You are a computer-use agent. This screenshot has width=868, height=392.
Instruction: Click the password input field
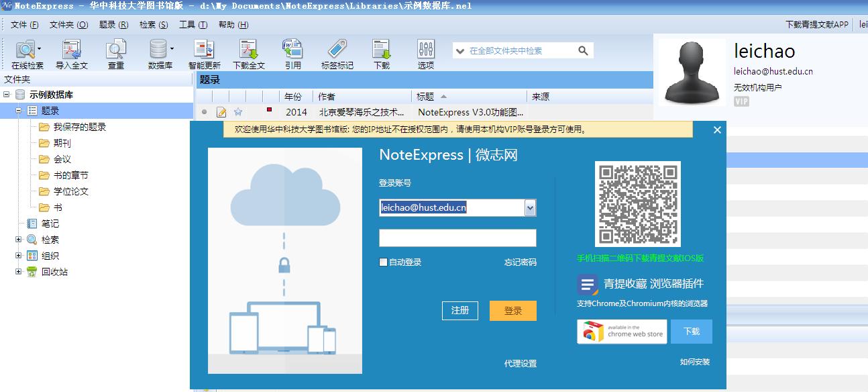[x=457, y=238]
